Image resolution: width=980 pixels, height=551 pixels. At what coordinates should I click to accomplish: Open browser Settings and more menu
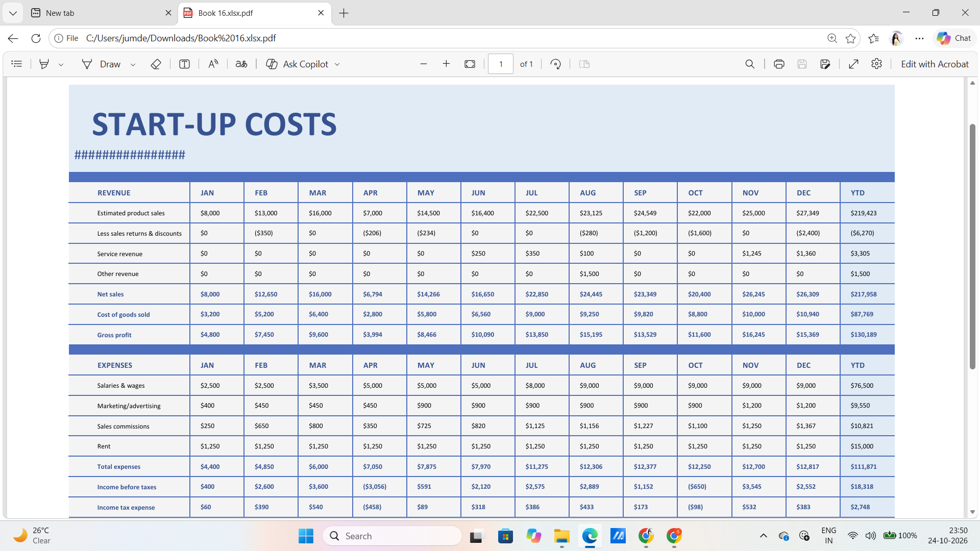pyautogui.click(x=919, y=38)
